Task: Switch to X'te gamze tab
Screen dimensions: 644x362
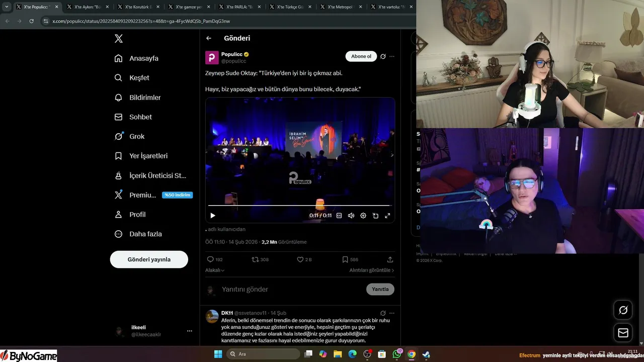Action: click(189, 7)
